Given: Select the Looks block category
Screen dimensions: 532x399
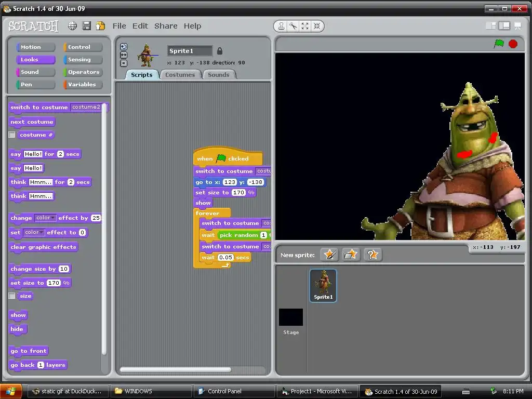Looking at the screenshot, I should pyautogui.click(x=36, y=59).
